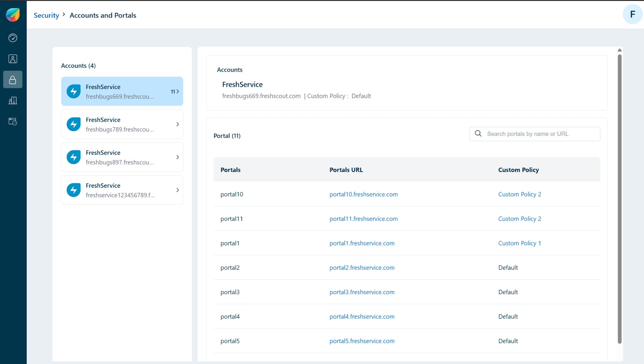Click lightning icon of freshbugs669 account
The image size is (644, 364).
(x=74, y=91)
